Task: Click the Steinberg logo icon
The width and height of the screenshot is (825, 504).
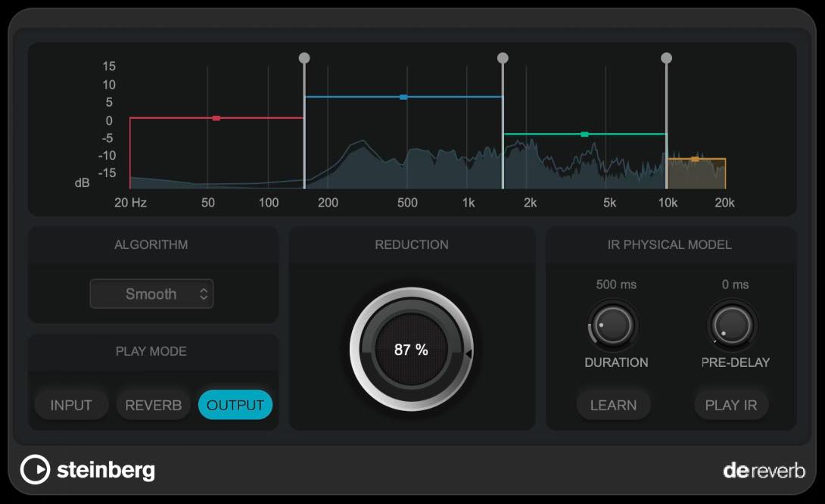Action: point(36,469)
